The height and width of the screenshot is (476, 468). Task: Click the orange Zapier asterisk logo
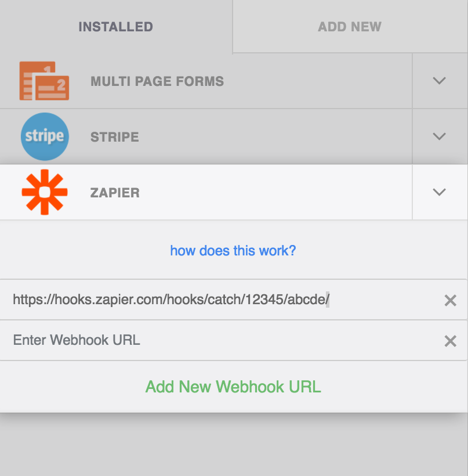tap(45, 192)
